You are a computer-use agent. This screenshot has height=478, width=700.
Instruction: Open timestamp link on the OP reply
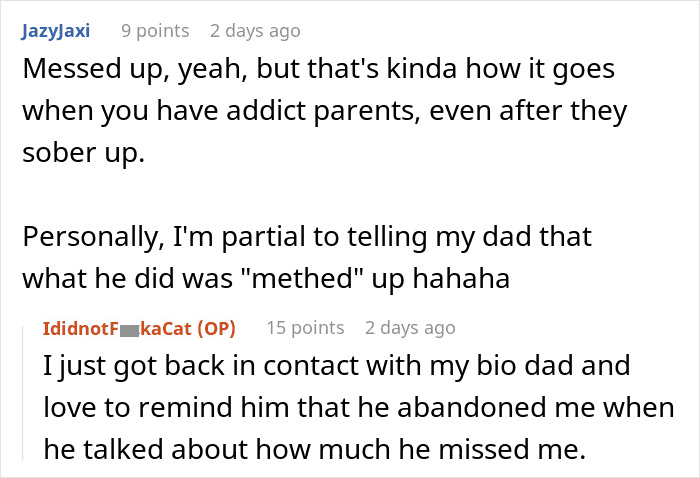coord(410,328)
